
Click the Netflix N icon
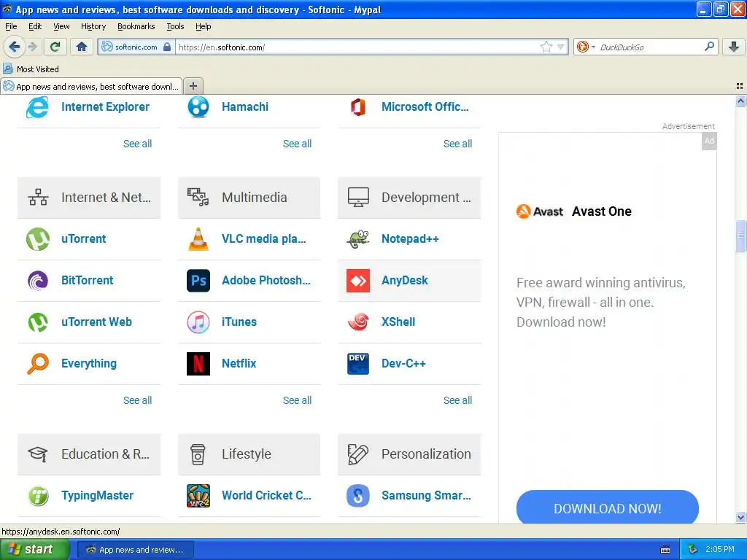198,363
